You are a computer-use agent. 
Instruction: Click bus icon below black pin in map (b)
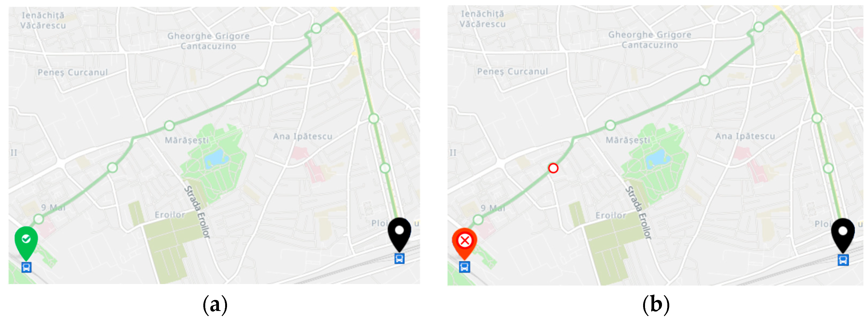pos(843,260)
